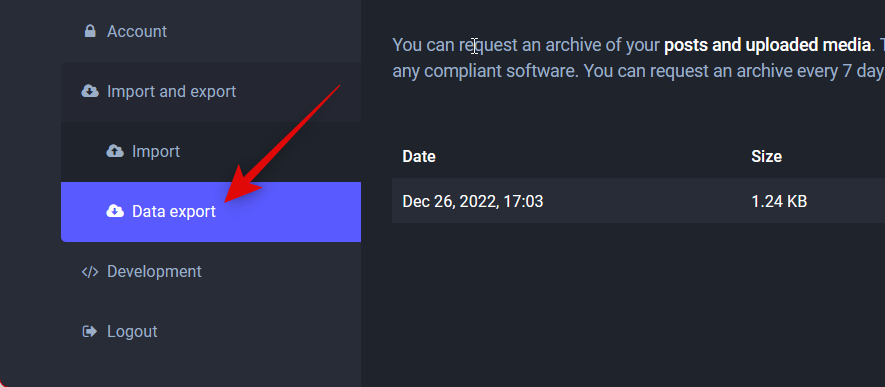Go to the Import submenu label
885x387 pixels.
click(156, 151)
